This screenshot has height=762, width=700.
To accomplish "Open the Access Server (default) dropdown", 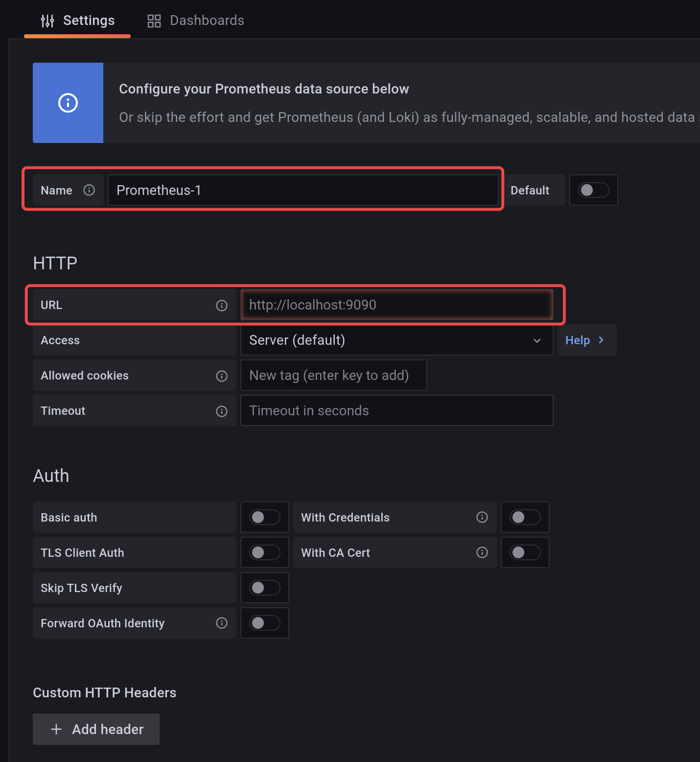I will point(397,340).
